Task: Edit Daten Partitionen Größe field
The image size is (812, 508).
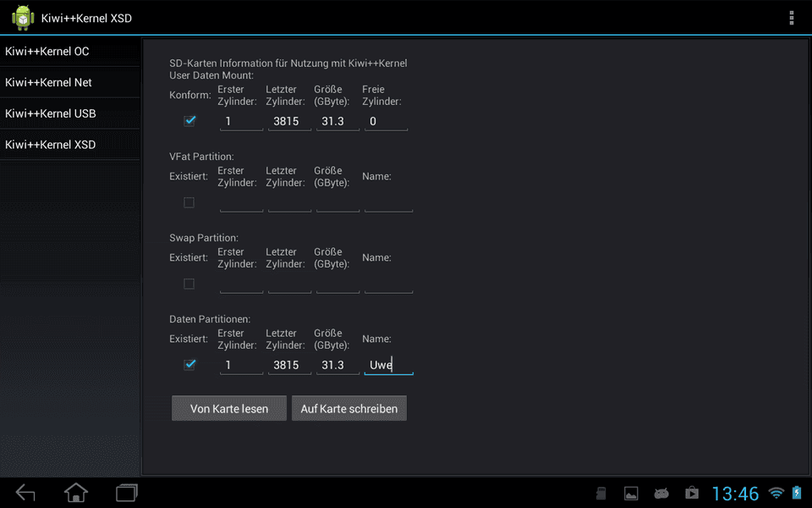Action: pos(337,365)
